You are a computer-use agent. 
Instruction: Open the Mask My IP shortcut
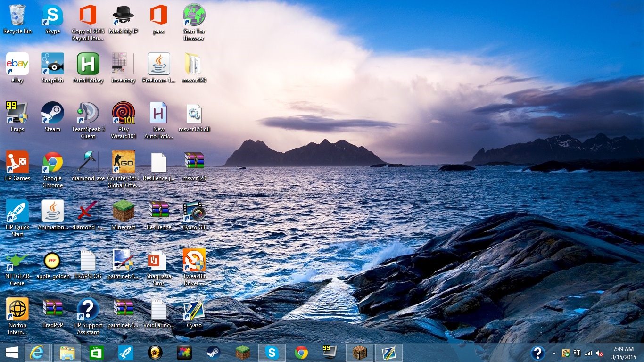(124, 19)
